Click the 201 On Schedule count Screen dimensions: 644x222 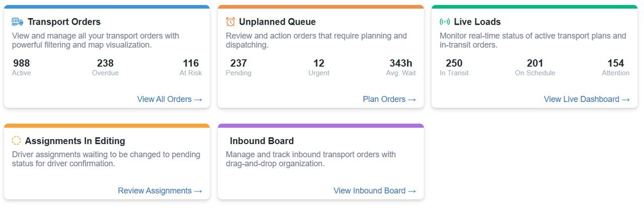[535, 67]
